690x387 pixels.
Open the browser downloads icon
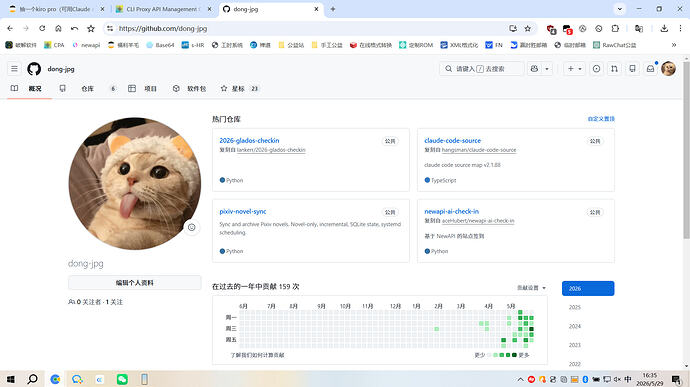tap(664, 28)
